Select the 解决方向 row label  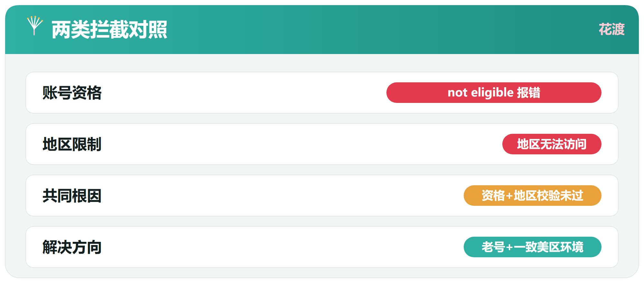click(x=72, y=247)
